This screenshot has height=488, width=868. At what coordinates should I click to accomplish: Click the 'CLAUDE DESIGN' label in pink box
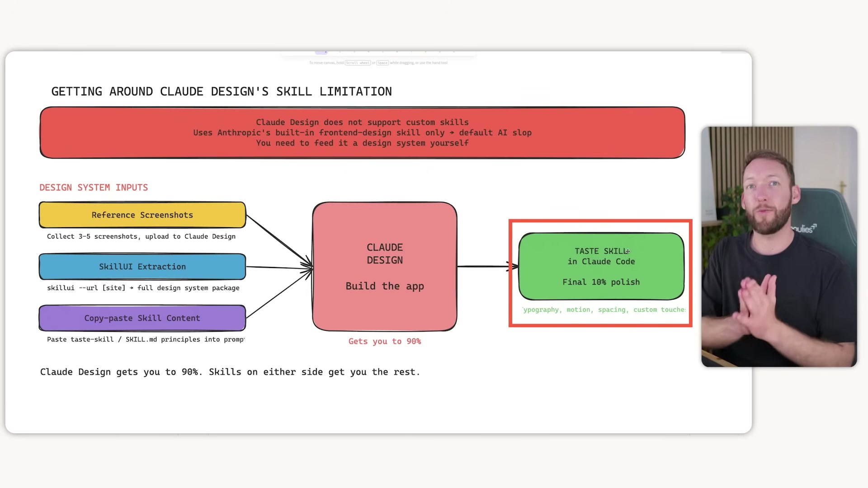click(385, 253)
